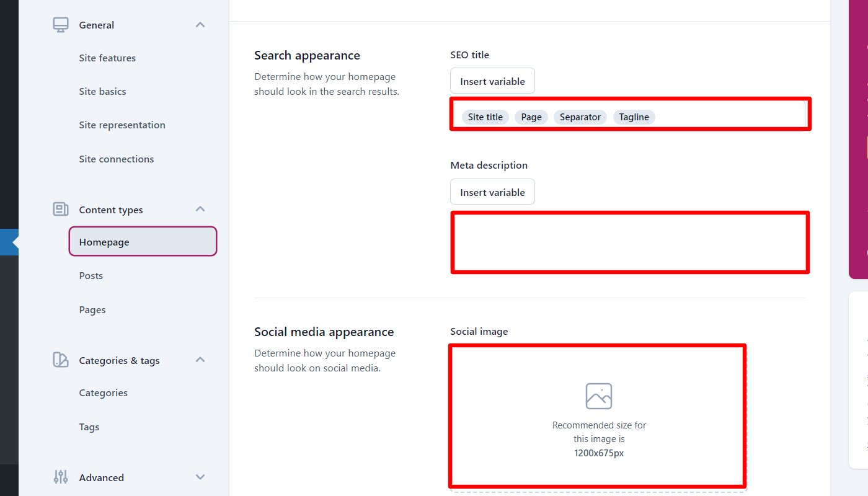Image resolution: width=868 pixels, height=496 pixels.
Task: Navigate to Posts settings
Action: coord(91,275)
